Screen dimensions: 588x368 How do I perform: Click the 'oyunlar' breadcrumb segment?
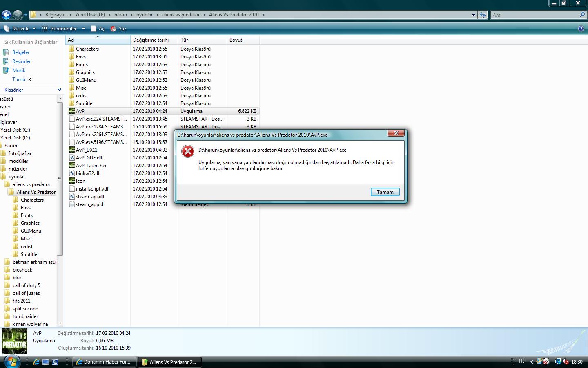pos(145,15)
